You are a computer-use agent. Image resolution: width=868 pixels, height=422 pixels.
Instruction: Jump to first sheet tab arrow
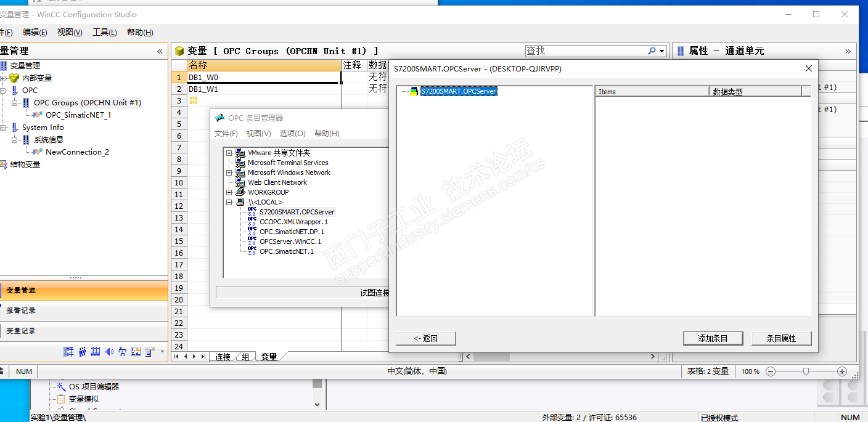(x=177, y=356)
